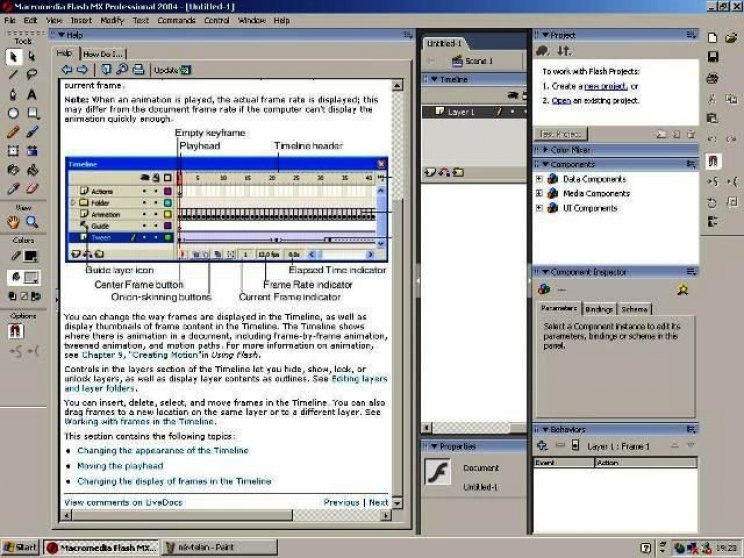Expand the Color Mixer panel
744x558 pixels.
545,149
